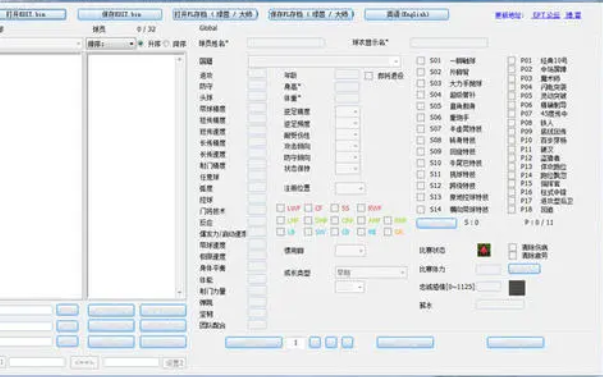
Task: Open the EPT forum link
Action: 546,15
